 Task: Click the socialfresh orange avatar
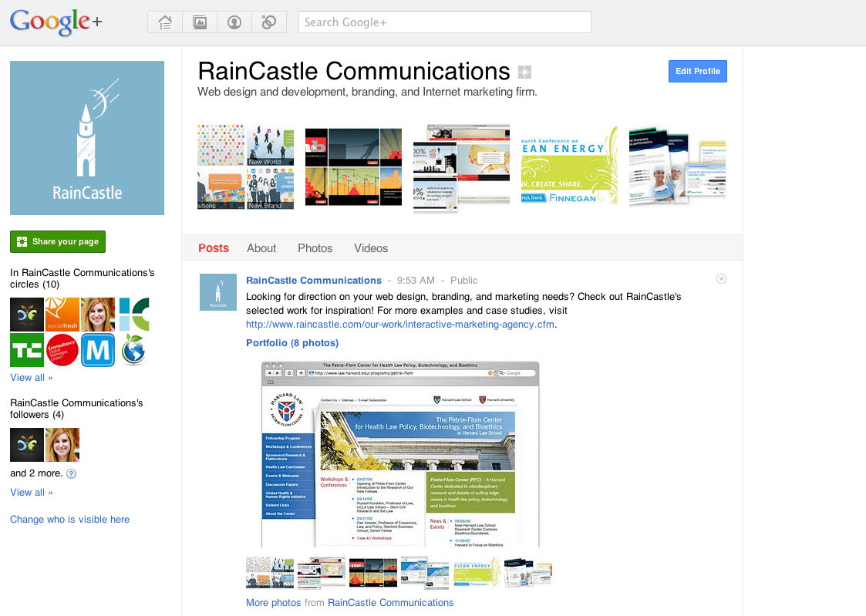[x=62, y=315]
